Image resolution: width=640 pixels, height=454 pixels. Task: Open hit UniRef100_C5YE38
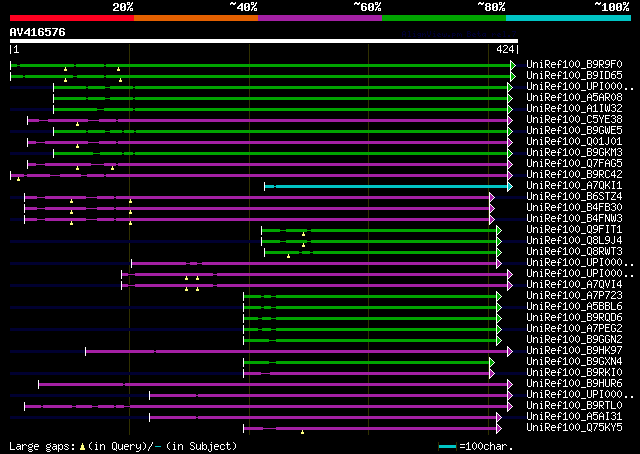574,120
